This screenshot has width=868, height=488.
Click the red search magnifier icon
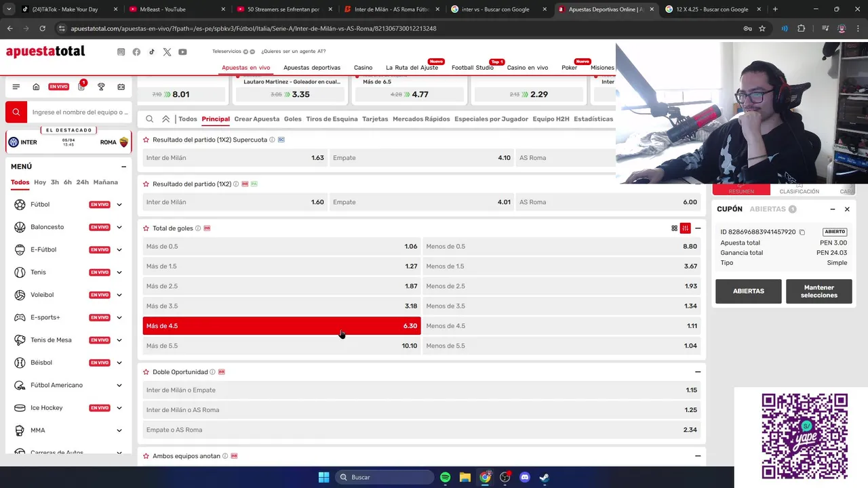(16, 112)
